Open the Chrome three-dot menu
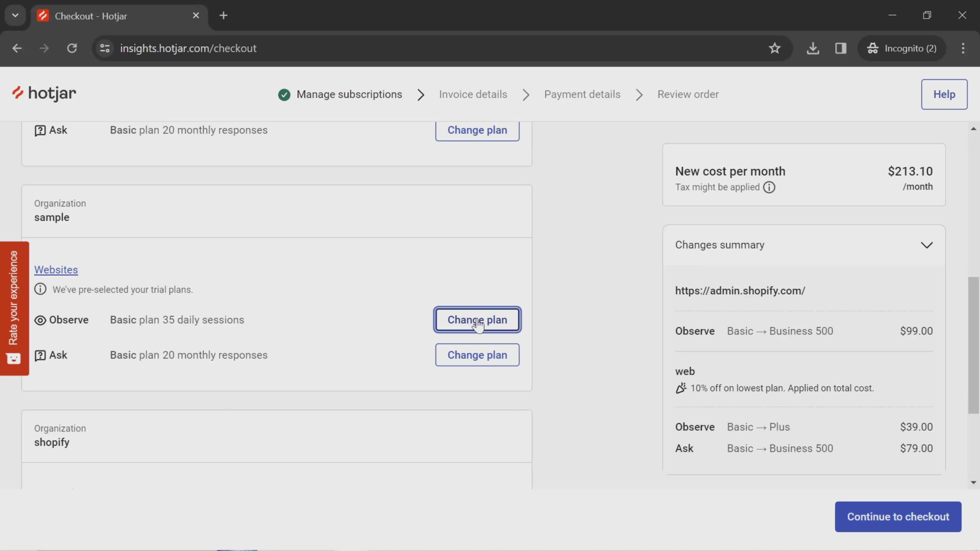This screenshot has height=551, width=980. click(963, 48)
